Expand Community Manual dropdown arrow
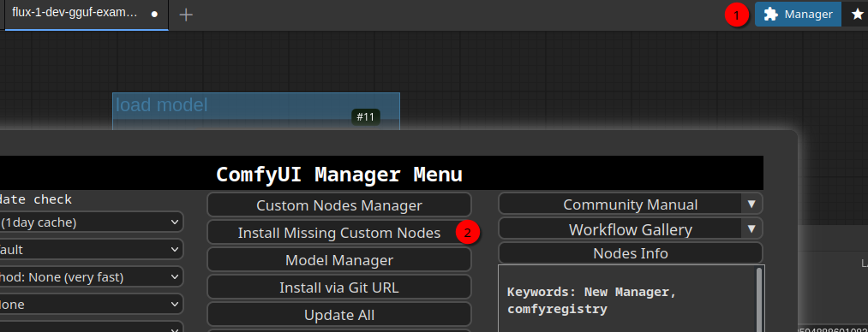The image size is (868, 332). click(751, 204)
